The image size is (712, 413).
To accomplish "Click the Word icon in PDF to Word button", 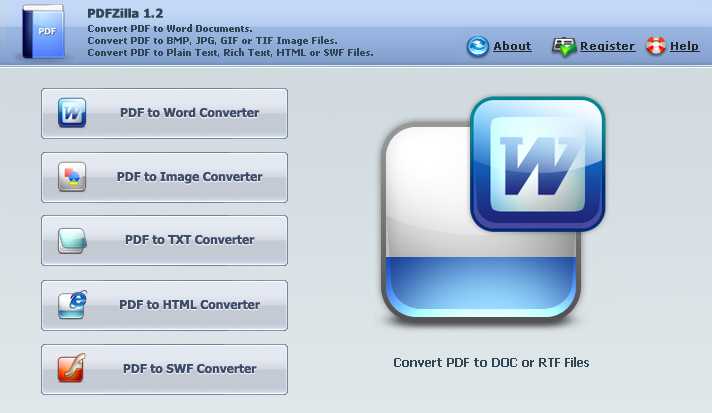I will (72, 113).
